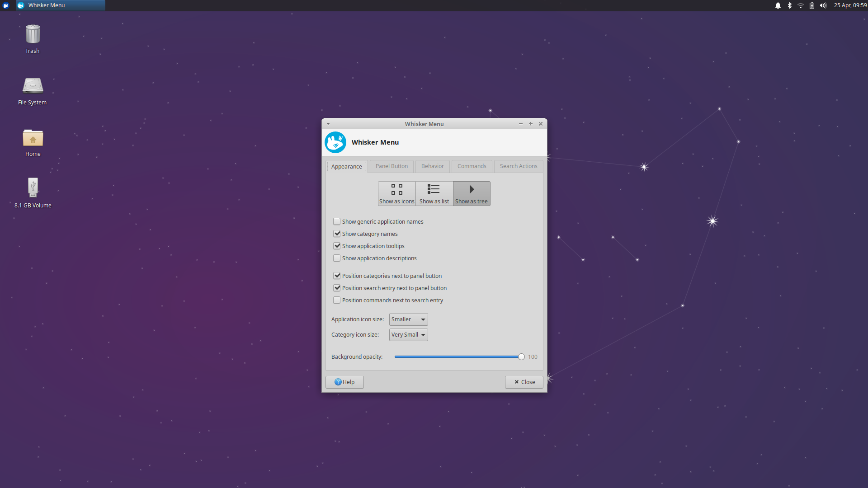Screen dimensions: 868x488
Task: Click the Help button
Action: (x=344, y=382)
